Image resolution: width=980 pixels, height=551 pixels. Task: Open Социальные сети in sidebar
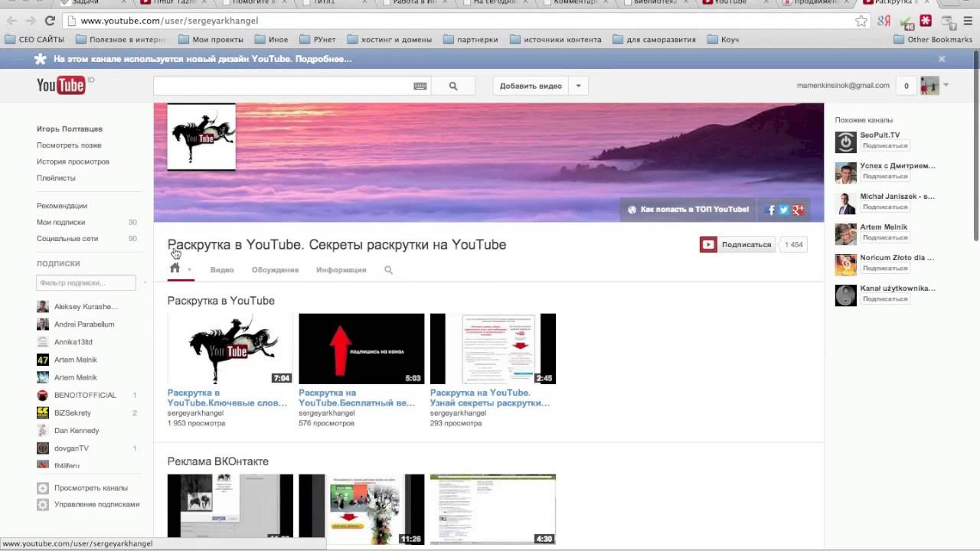67,239
